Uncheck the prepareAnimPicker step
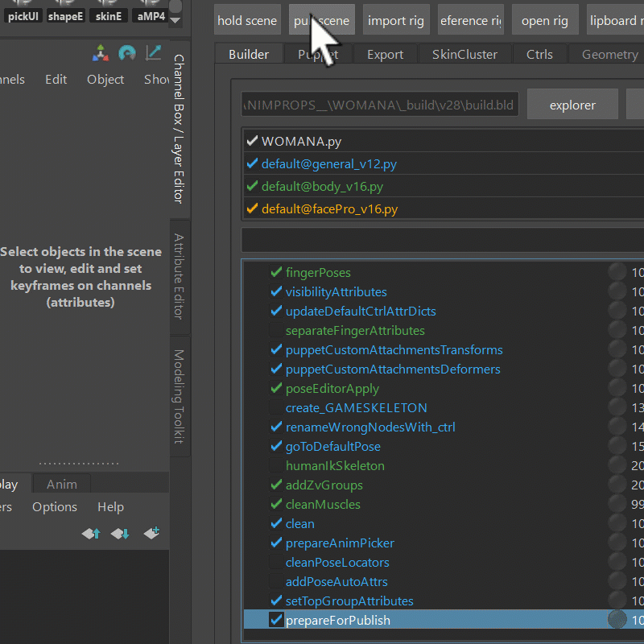The width and height of the screenshot is (644, 644). point(276,542)
